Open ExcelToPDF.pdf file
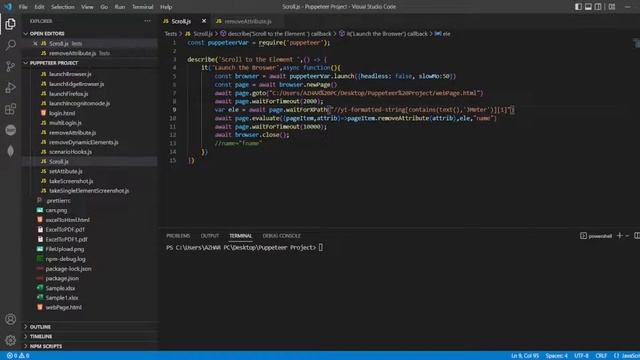 coord(65,229)
